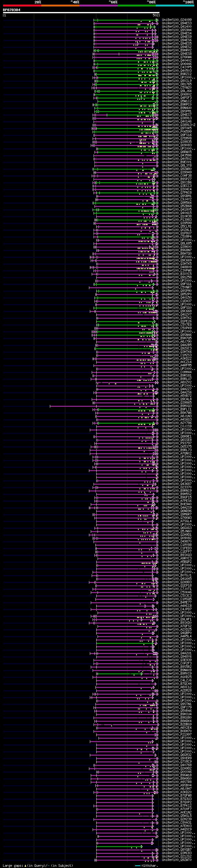Select the UniRef100_A4QSC9 label

177,829
